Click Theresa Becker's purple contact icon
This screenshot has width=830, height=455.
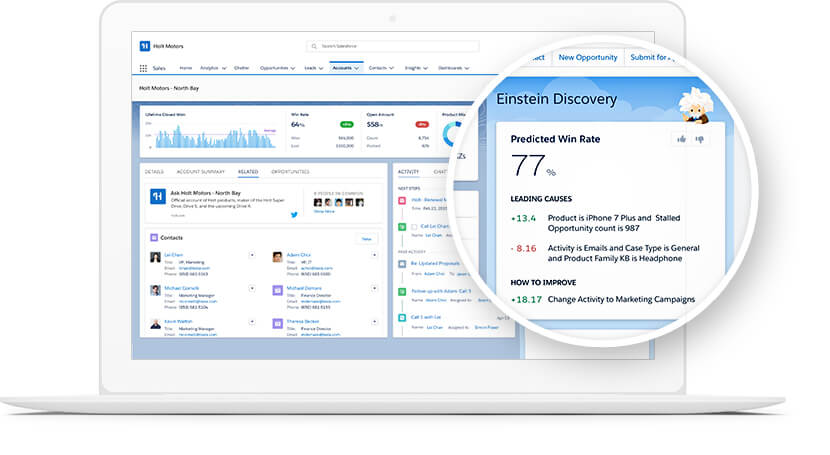pyautogui.click(x=277, y=324)
